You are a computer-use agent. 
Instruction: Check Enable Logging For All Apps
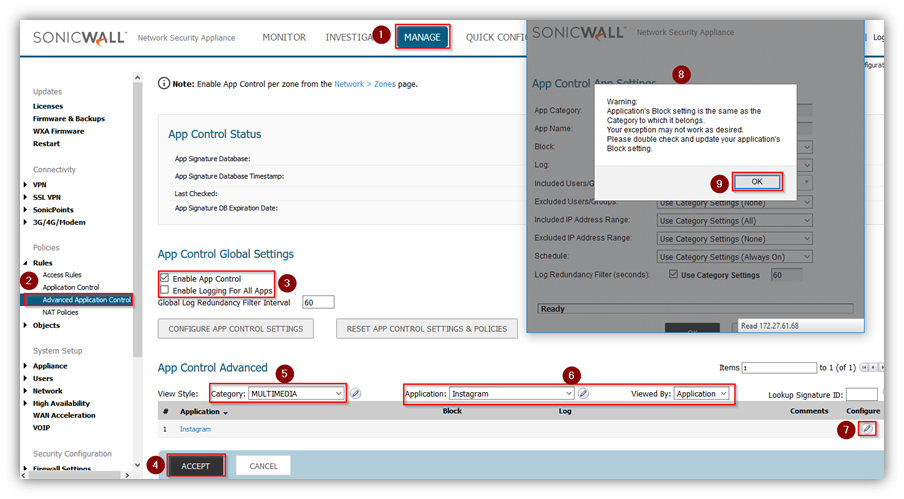pos(165,289)
